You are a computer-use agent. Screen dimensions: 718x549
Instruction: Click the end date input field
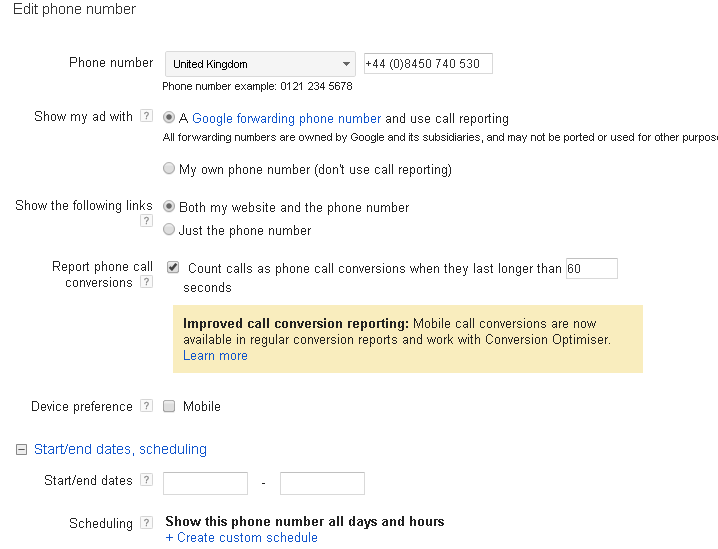point(322,484)
